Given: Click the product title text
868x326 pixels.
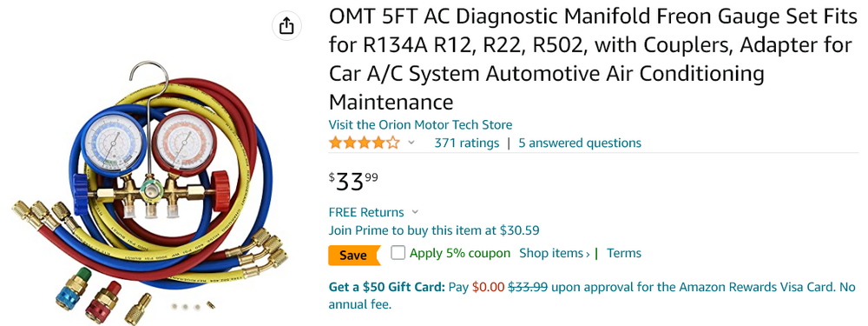Looking at the screenshot, I should pos(593,60).
